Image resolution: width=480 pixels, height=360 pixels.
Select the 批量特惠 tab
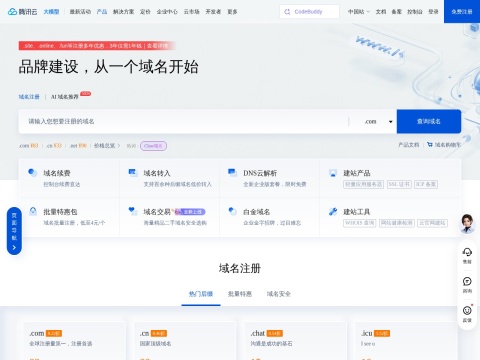pos(240,294)
